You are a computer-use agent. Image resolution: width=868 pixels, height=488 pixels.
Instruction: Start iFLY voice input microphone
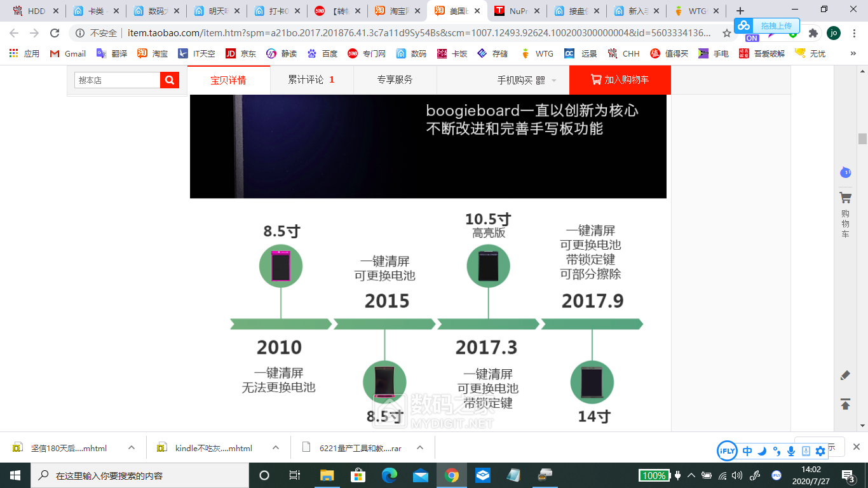[791, 451]
